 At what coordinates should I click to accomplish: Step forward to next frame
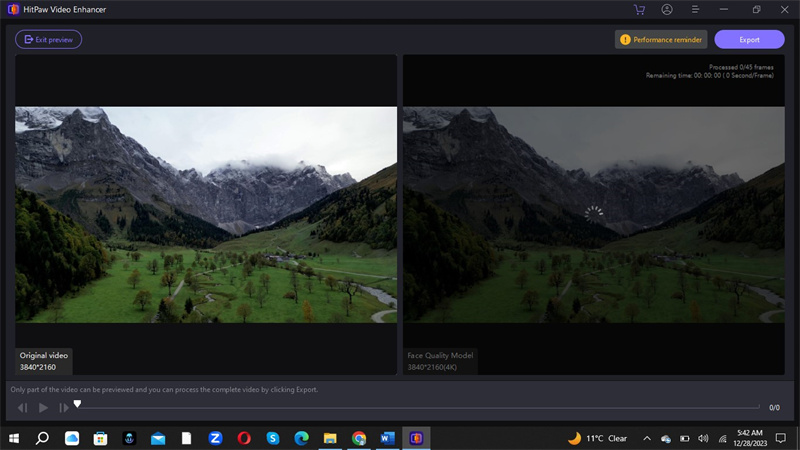[63, 407]
